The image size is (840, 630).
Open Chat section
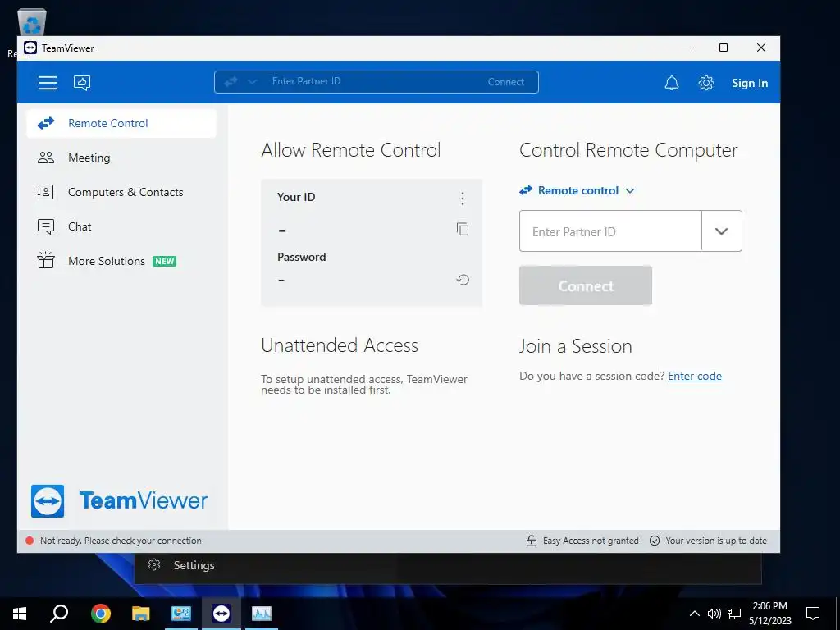click(x=121, y=226)
